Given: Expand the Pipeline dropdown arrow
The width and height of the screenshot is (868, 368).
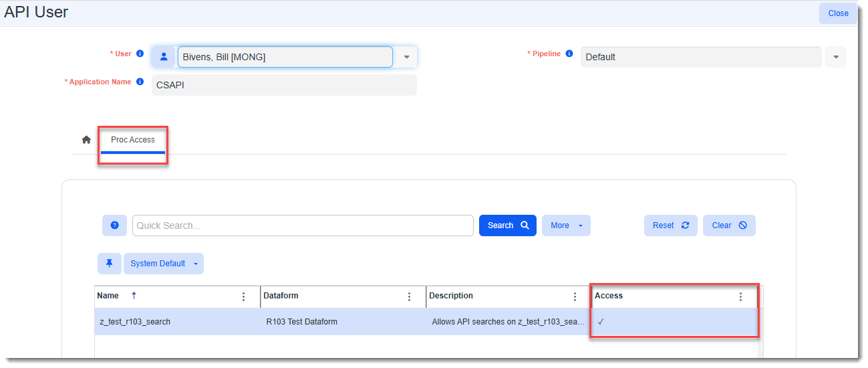Looking at the screenshot, I should coord(835,57).
